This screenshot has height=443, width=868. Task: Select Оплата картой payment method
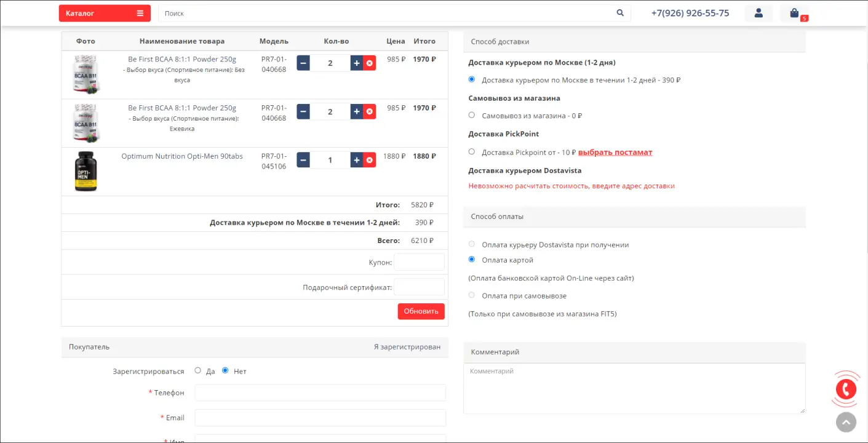point(472,260)
